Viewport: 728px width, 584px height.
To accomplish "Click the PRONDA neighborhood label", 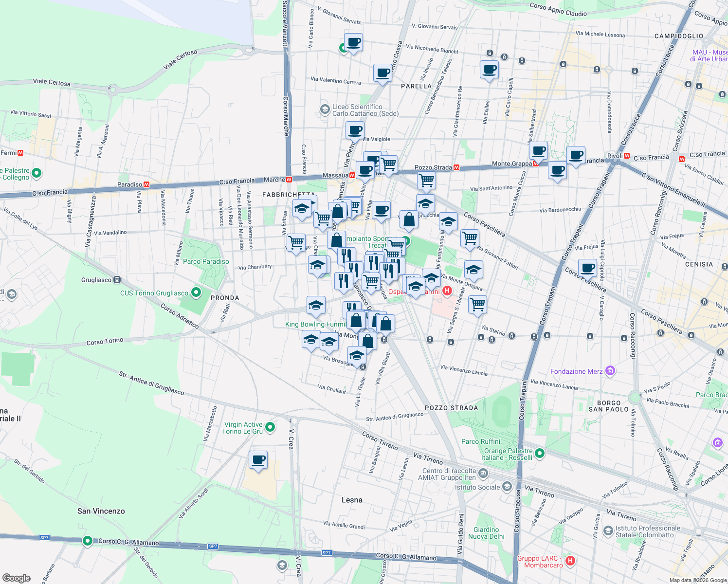I will coord(225,298).
